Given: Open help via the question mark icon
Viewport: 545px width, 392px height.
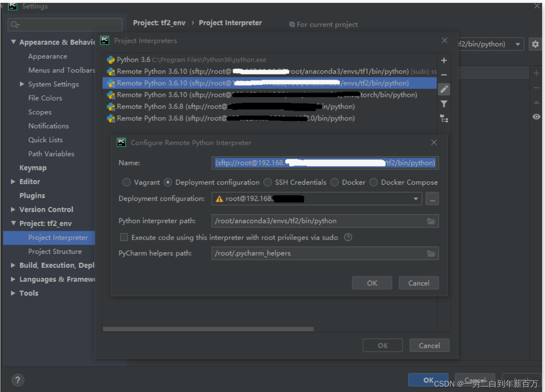Looking at the screenshot, I should pyautogui.click(x=17, y=380).
